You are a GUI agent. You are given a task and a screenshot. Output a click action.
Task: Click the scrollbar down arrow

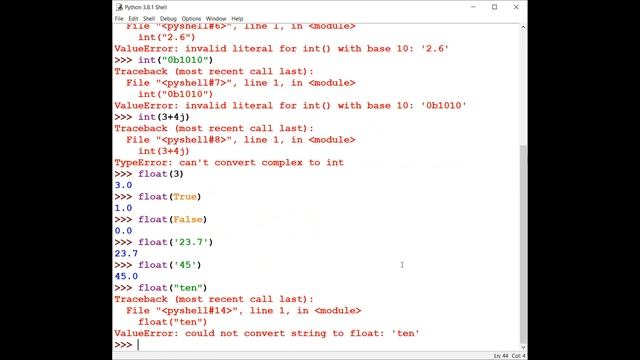tap(523, 347)
